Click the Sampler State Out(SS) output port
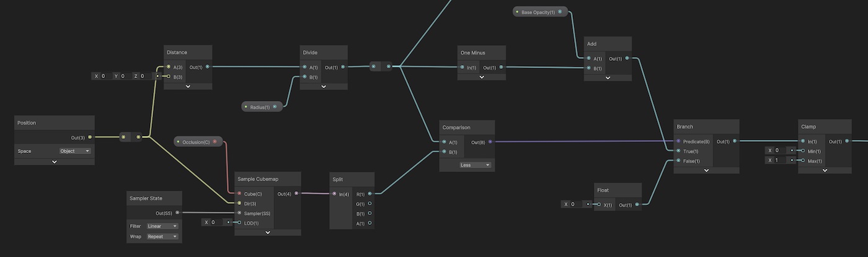Screen dimensions: 868x257 [x=177, y=213]
